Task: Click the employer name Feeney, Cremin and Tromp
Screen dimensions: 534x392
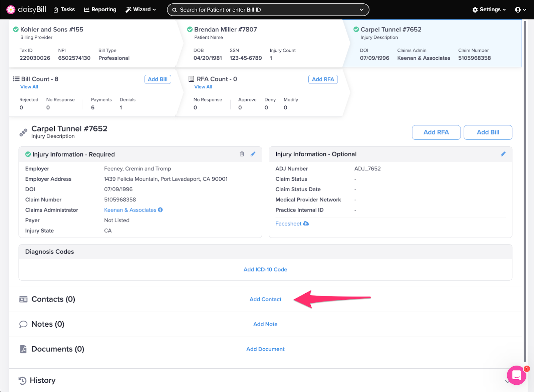Action: click(138, 168)
